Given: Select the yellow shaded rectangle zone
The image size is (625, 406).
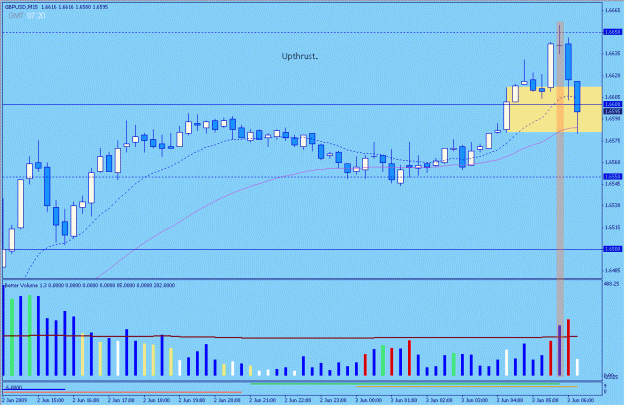Looking at the screenshot, I should pos(554,109).
